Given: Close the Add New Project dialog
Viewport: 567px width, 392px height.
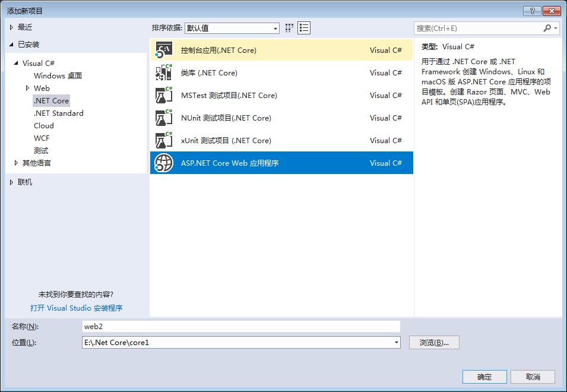Looking at the screenshot, I should point(552,11).
